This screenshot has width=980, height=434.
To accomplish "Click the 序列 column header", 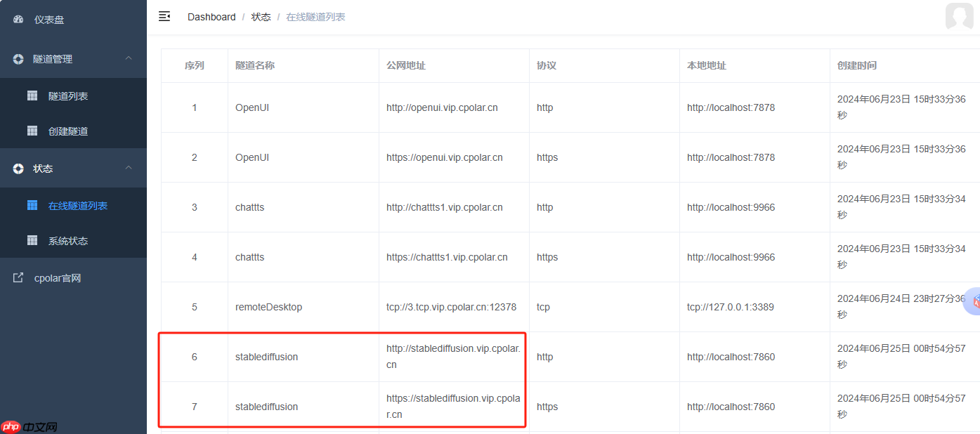I will coord(195,65).
